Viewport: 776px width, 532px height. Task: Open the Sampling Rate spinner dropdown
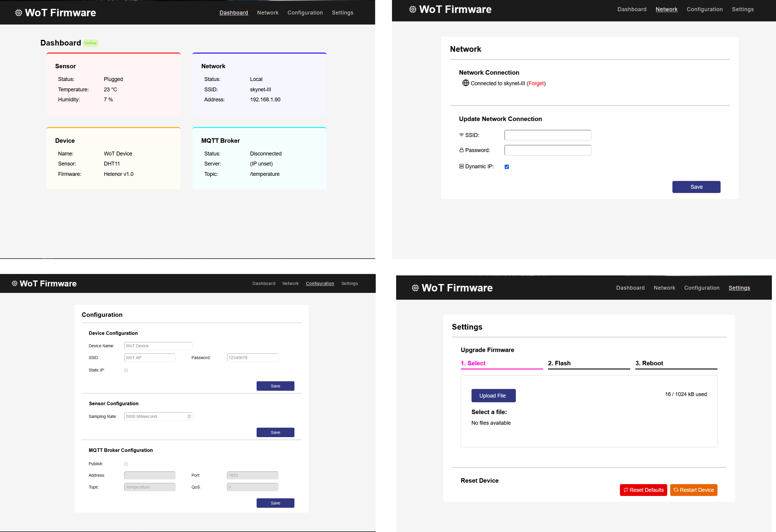189,416
